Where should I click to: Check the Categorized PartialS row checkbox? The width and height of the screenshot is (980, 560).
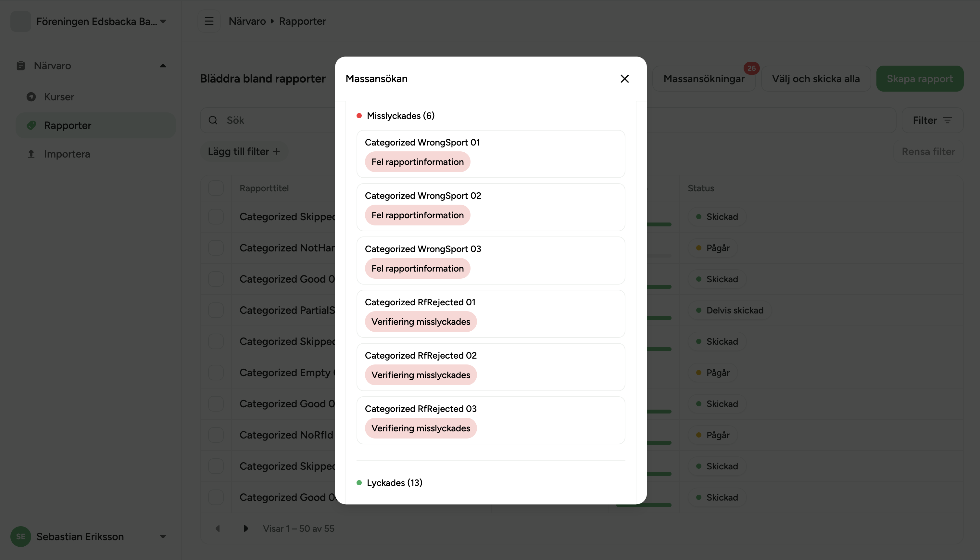click(216, 310)
